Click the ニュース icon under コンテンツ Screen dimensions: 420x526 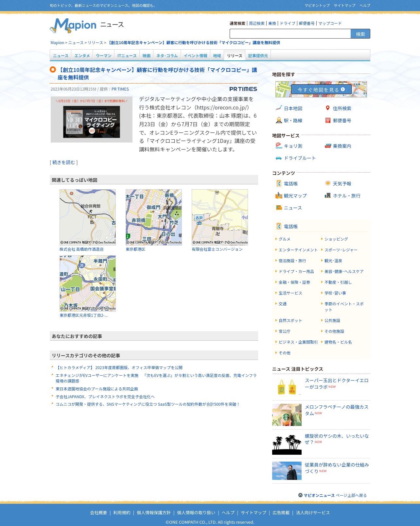point(279,208)
